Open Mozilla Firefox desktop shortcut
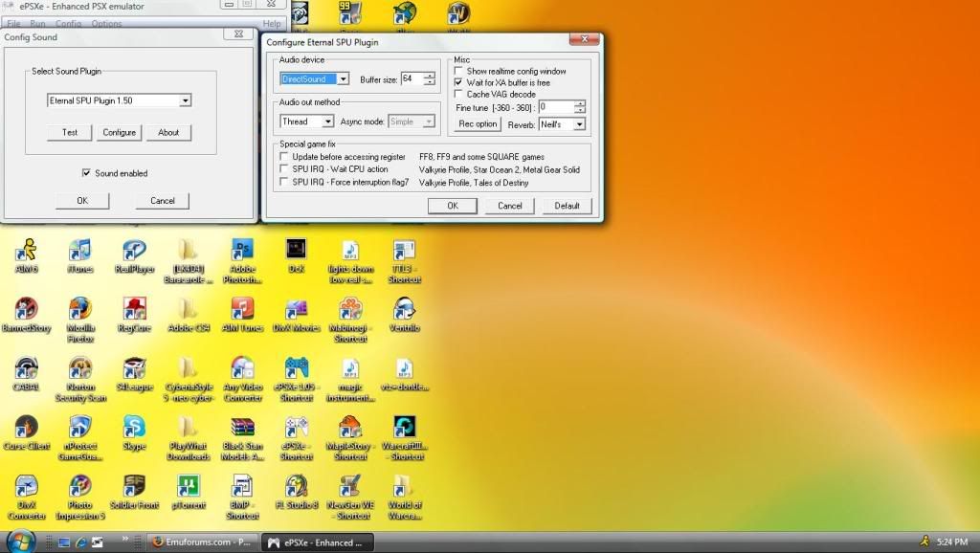The width and height of the screenshot is (980, 553). (x=80, y=320)
